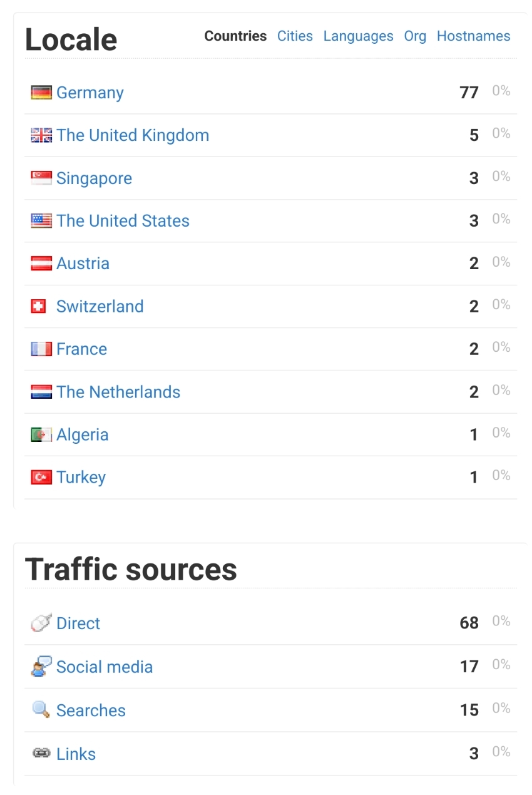
Task: Click the Social media people icon
Action: (x=41, y=667)
